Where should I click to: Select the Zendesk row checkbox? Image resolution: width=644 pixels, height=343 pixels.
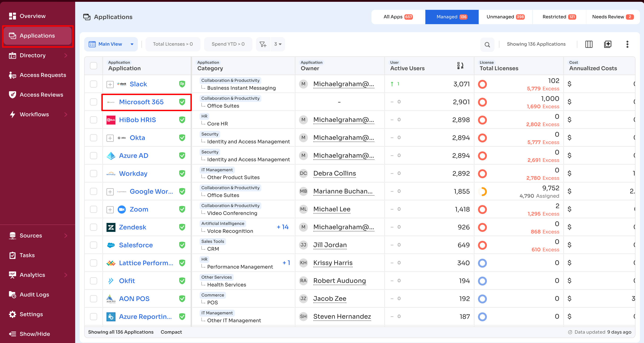tap(94, 227)
